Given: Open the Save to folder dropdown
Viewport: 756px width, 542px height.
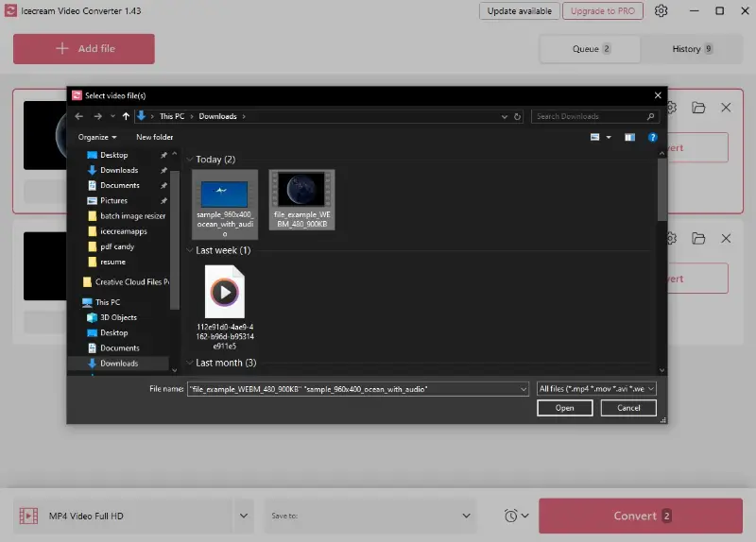Looking at the screenshot, I should pos(369,516).
